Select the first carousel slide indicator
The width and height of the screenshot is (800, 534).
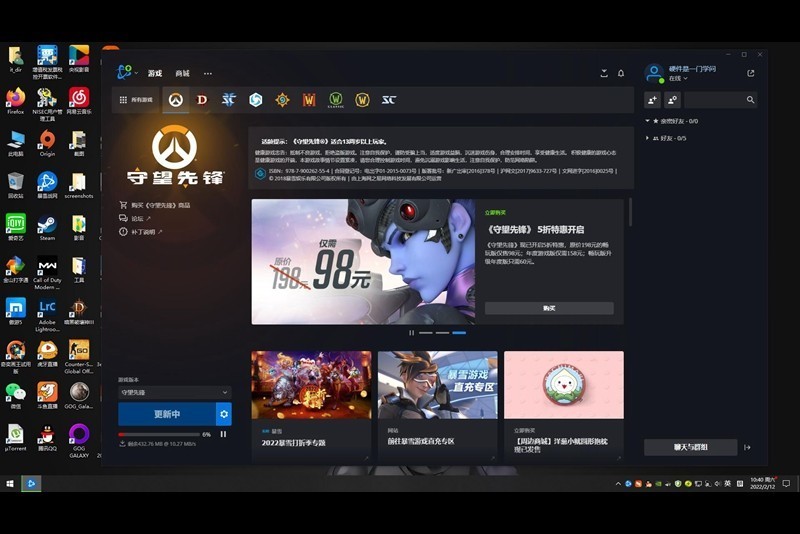pyautogui.click(x=426, y=333)
